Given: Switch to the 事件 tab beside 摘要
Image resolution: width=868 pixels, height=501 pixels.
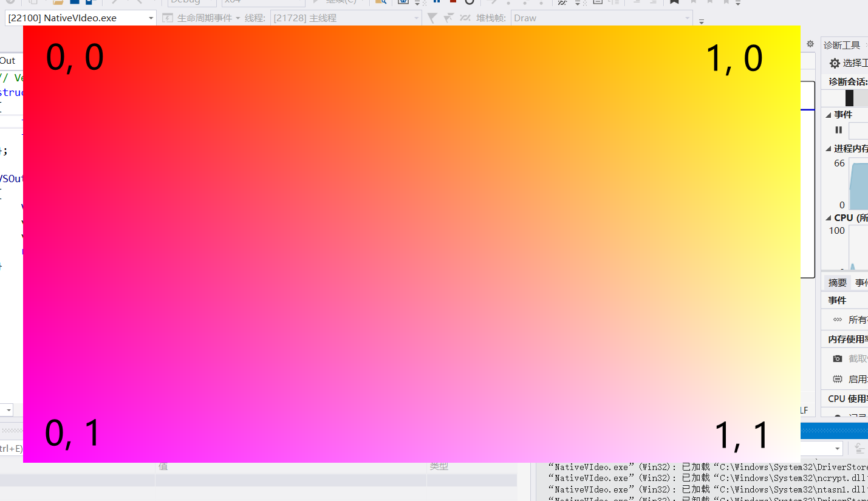Looking at the screenshot, I should point(861,282).
